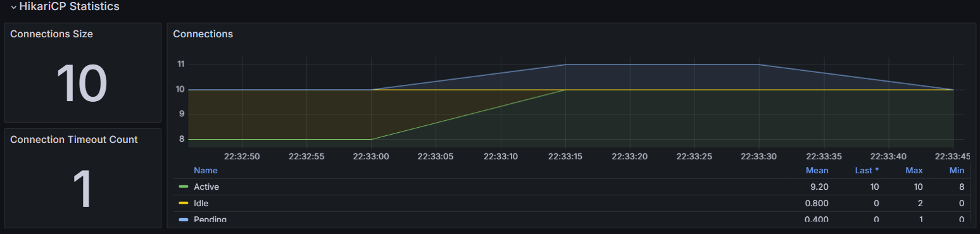The image size is (980, 234).
Task: Sort legend by Name column
Action: click(x=205, y=171)
